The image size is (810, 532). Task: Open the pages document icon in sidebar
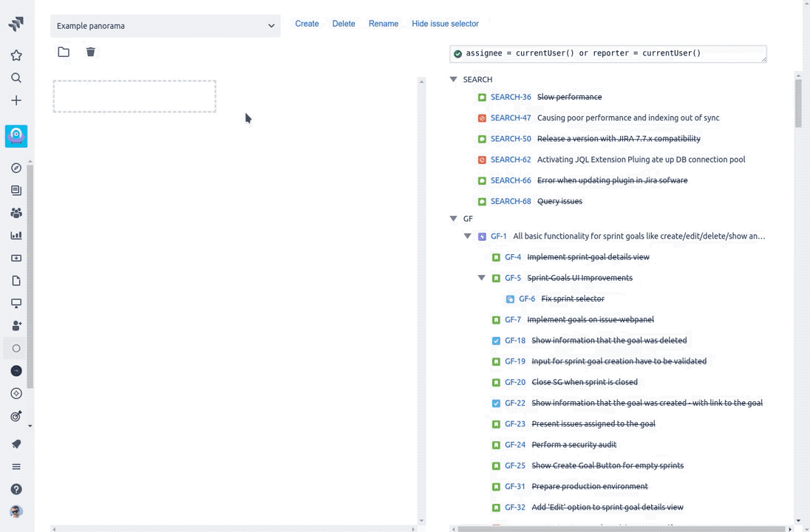pyautogui.click(x=16, y=281)
